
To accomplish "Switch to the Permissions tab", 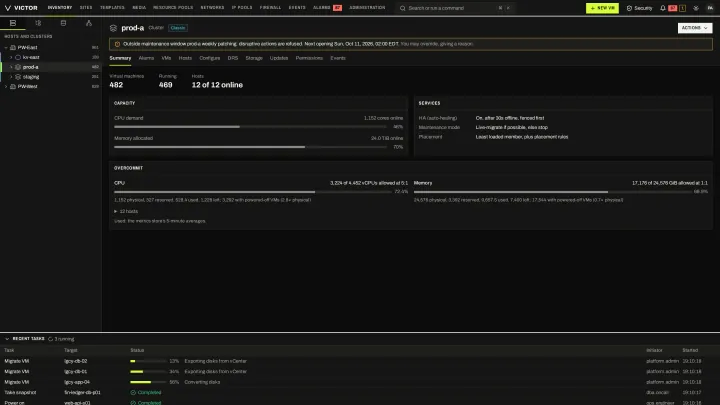I will click(309, 58).
